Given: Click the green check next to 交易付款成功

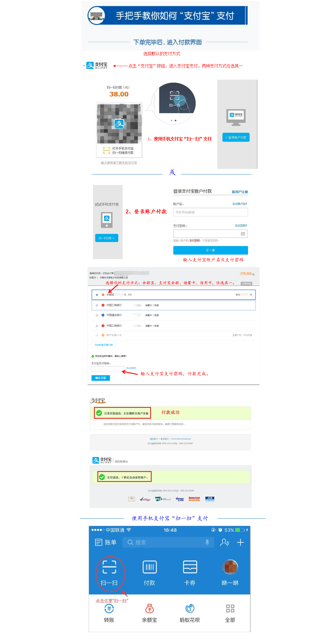Looking at the screenshot, I should (99, 413).
